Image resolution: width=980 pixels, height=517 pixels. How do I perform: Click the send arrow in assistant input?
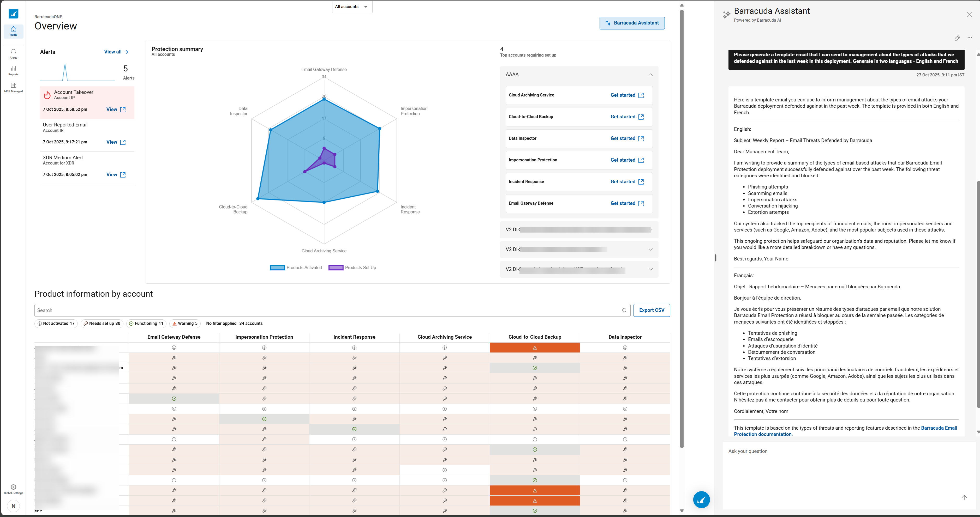pyautogui.click(x=964, y=498)
